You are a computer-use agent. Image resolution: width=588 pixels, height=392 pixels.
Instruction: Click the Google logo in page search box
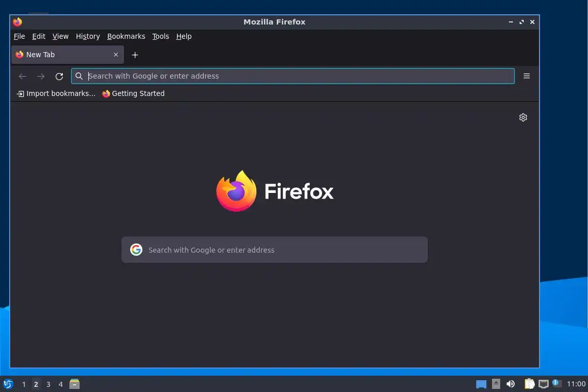click(136, 250)
